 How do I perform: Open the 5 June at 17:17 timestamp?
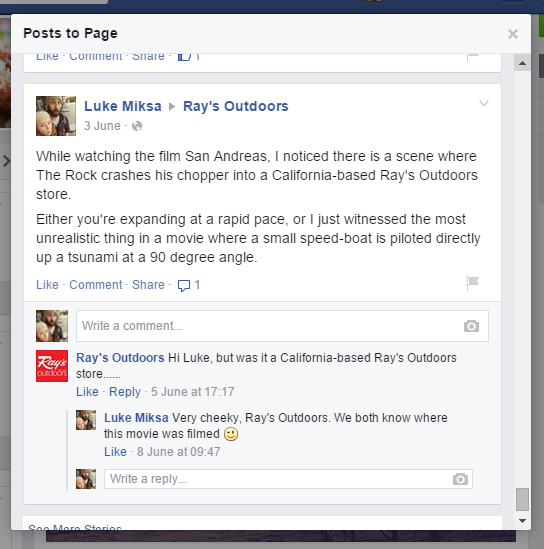193,391
